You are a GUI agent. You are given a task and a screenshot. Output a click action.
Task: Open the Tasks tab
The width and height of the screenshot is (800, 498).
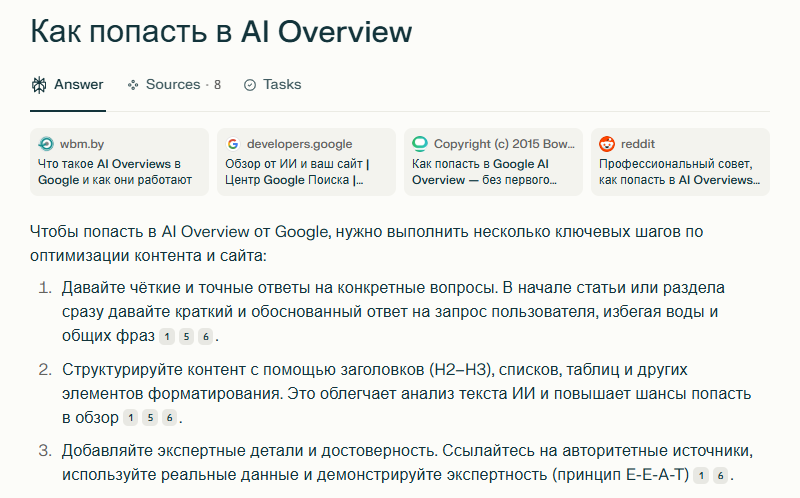(x=282, y=85)
